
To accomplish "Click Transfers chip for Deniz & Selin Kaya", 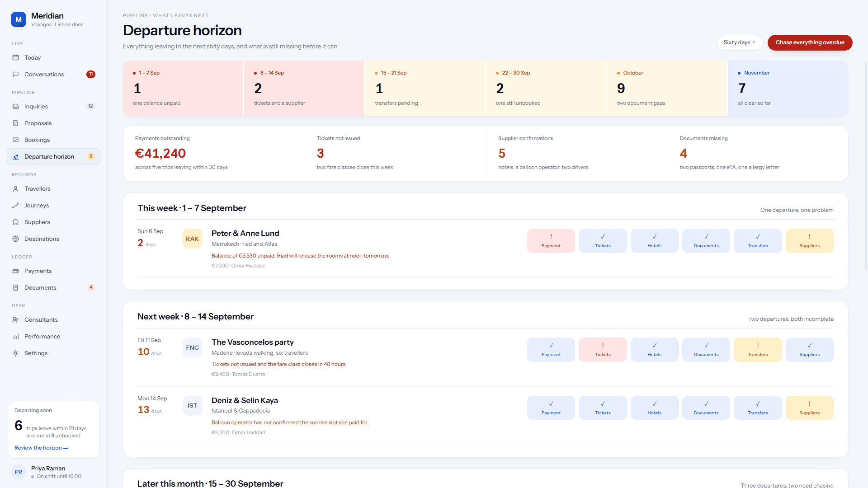I will (758, 408).
